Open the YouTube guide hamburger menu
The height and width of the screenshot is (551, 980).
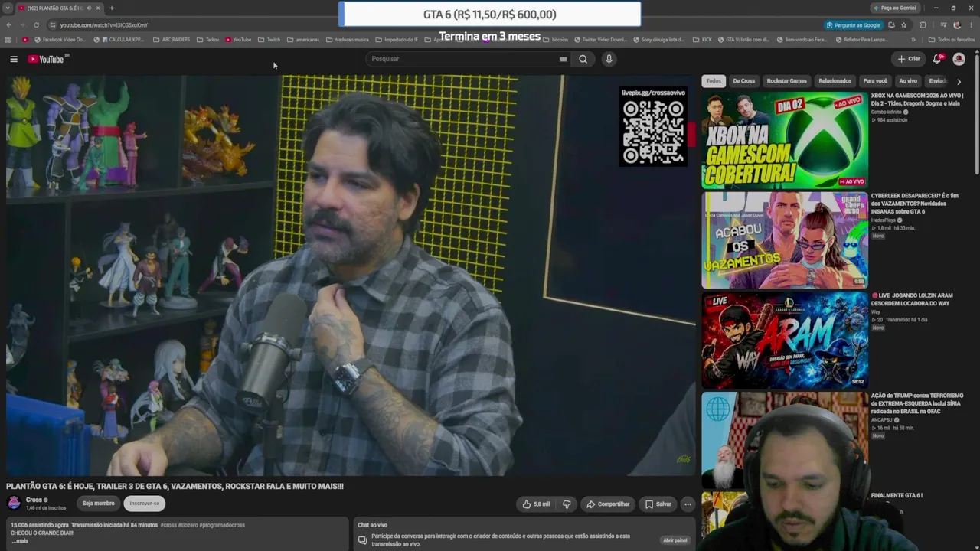coord(14,59)
